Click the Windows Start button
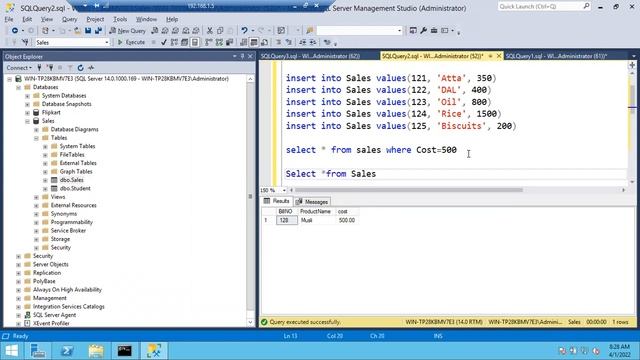Image resolution: width=640 pixels, height=360 pixels. tap(12, 351)
